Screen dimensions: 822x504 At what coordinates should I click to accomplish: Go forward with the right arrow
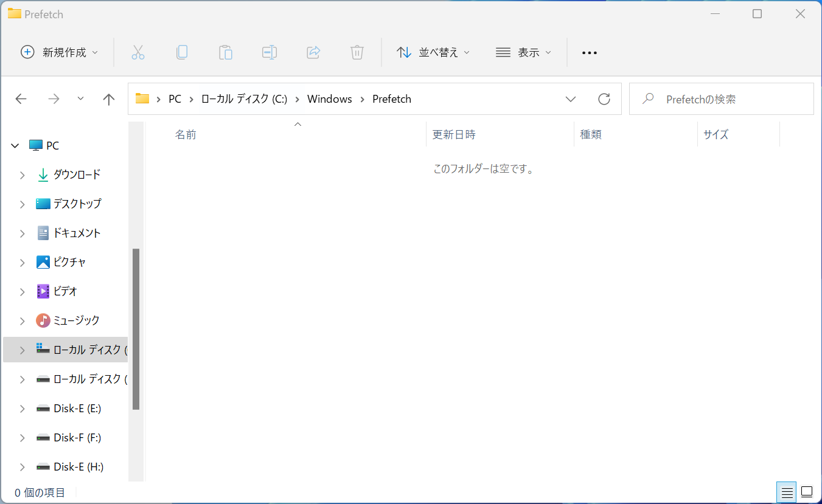tap(54, 99)
